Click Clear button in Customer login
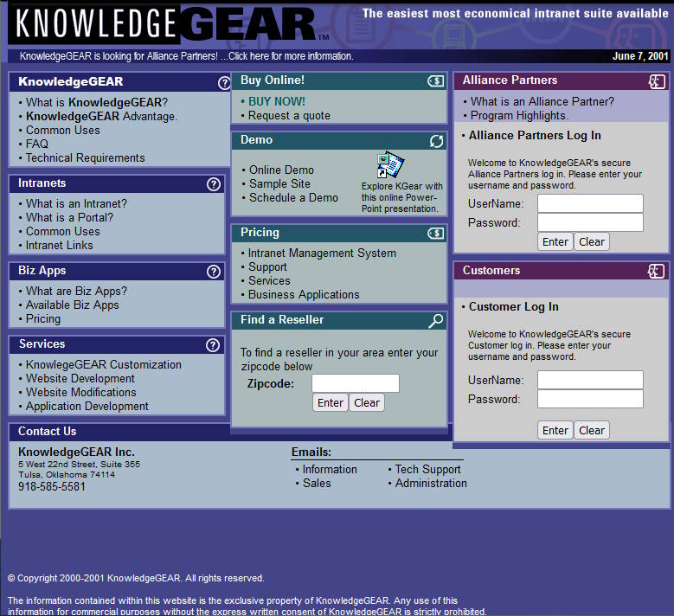This screenshot has height=616, width=674. [x=592, y=430]
